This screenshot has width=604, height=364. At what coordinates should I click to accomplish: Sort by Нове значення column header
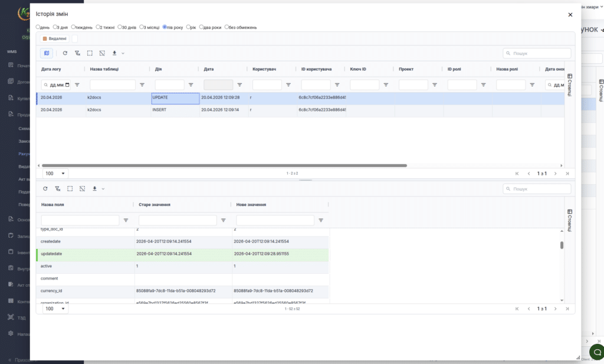[x=251, y=205]
